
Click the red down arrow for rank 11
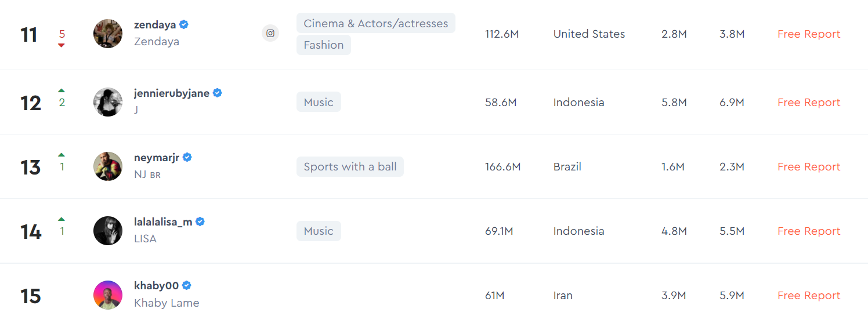(x=62, y=45)
